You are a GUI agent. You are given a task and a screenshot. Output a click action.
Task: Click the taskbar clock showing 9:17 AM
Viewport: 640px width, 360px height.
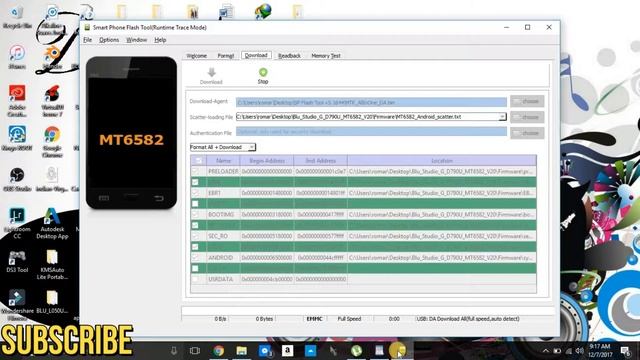click(600, 351)
